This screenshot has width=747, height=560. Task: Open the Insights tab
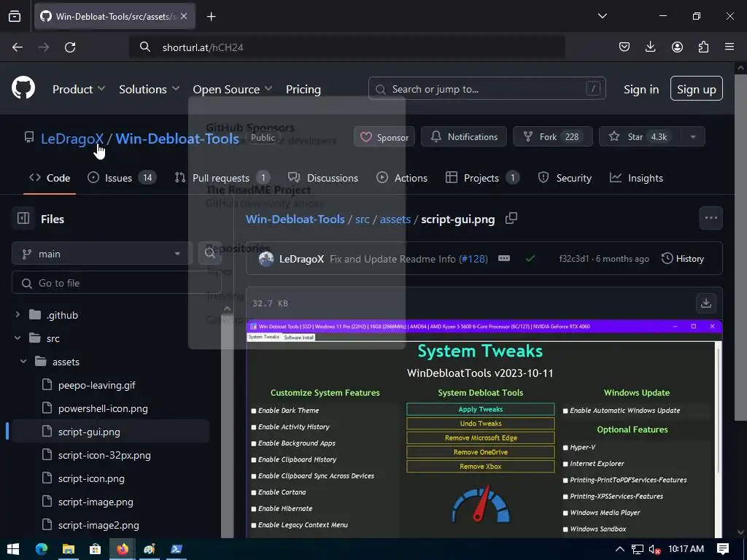point(636,178)
